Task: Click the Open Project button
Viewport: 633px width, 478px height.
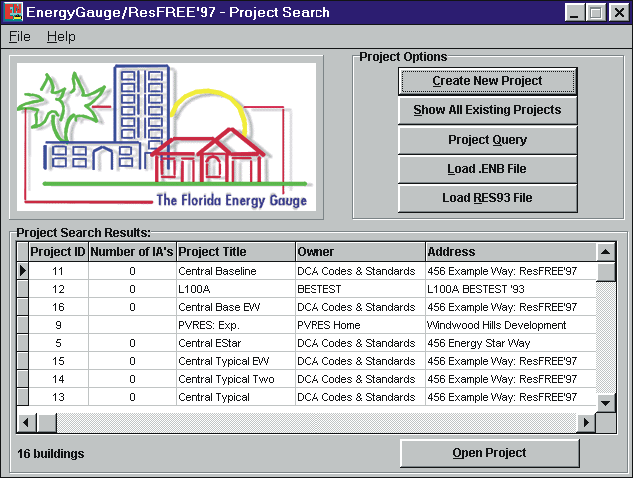Action: click(x=490, y=453)
